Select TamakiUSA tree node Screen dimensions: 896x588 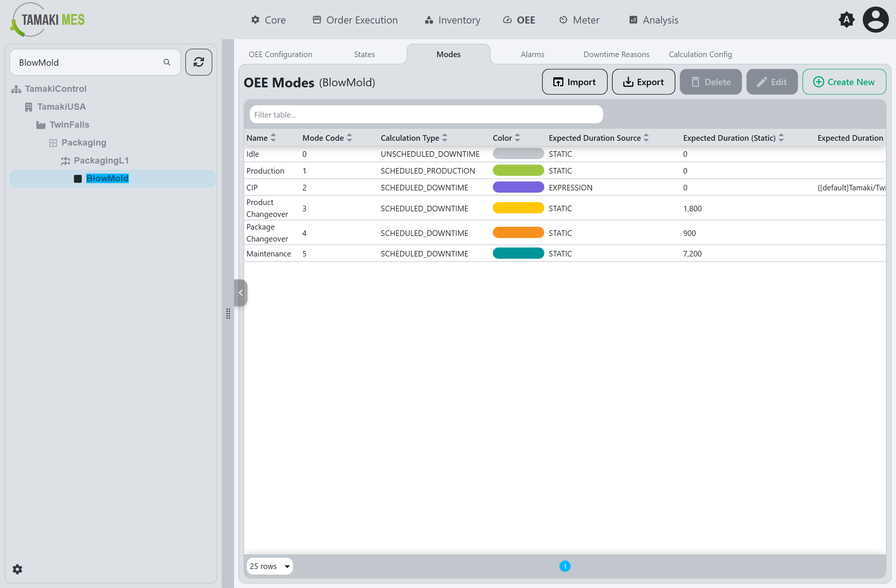pos(61,107)
